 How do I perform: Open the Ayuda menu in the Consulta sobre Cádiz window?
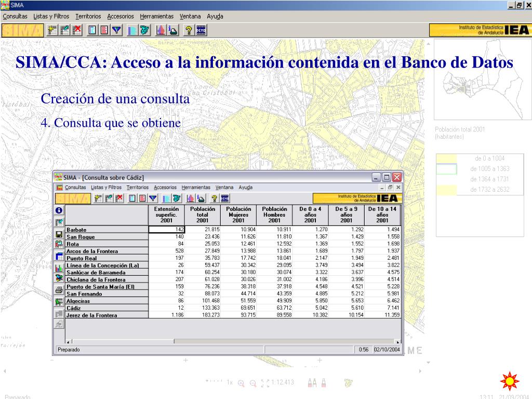click(245, 187)
